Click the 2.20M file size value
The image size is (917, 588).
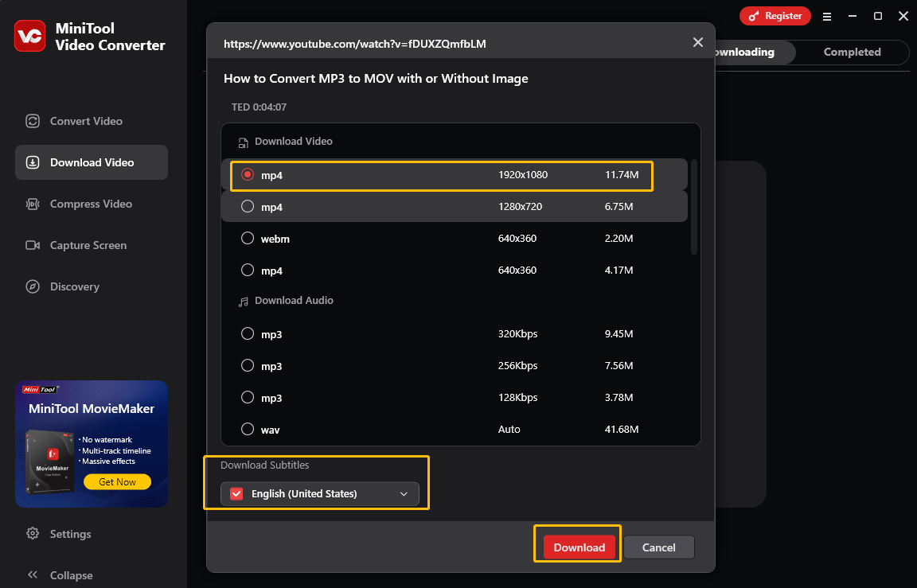(x=618, y=238)
